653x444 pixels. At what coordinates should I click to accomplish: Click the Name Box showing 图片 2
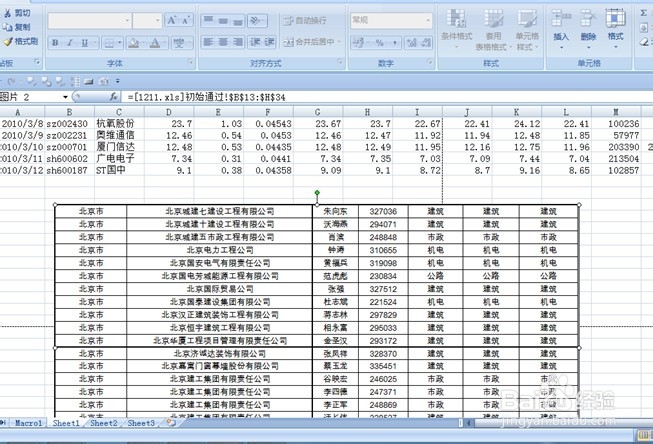click(30, 97)
